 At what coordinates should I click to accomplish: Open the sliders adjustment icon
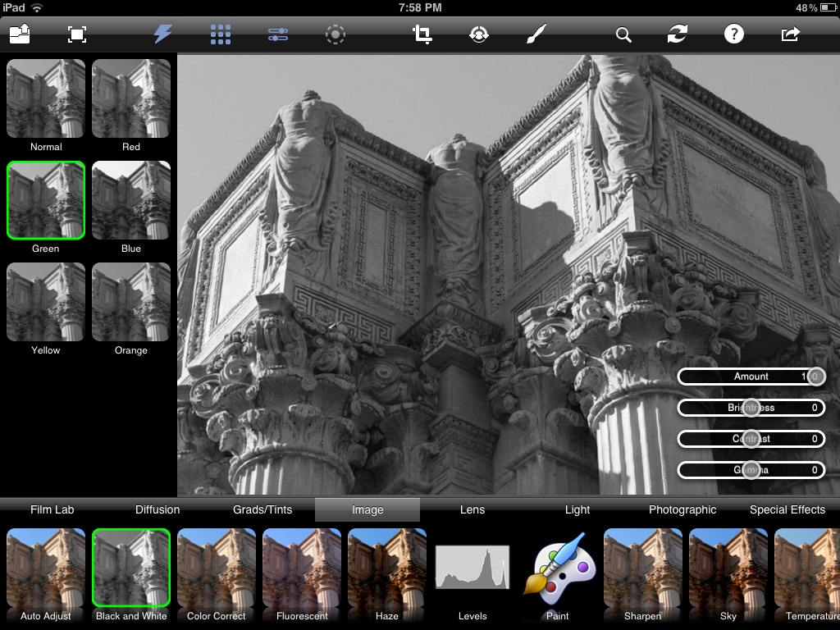(277, 34)
